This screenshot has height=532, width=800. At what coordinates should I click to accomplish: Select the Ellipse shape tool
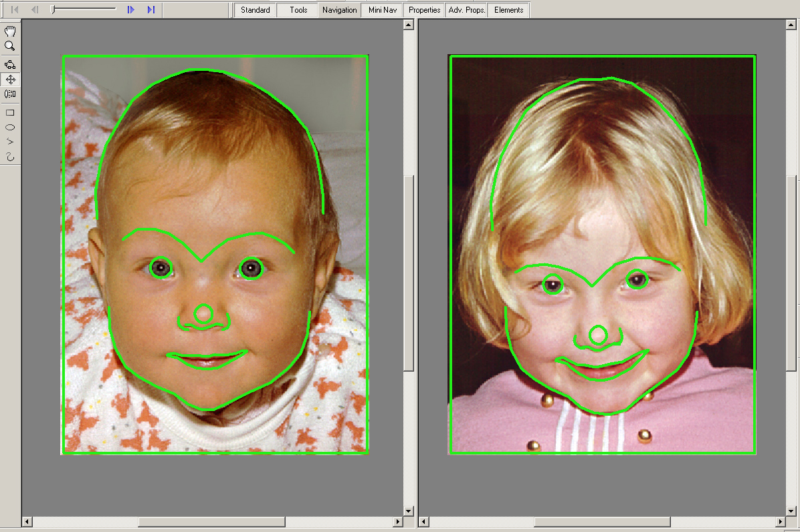pos(10,128)
